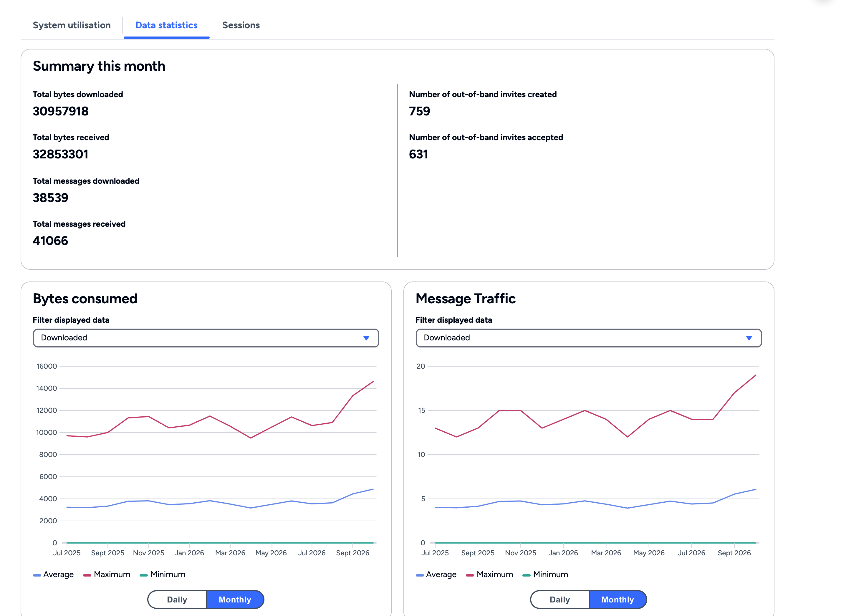Click Mar 2026 label on Message Traffic axis
This screenshot has width=841, height=616.
click(606, 553)
